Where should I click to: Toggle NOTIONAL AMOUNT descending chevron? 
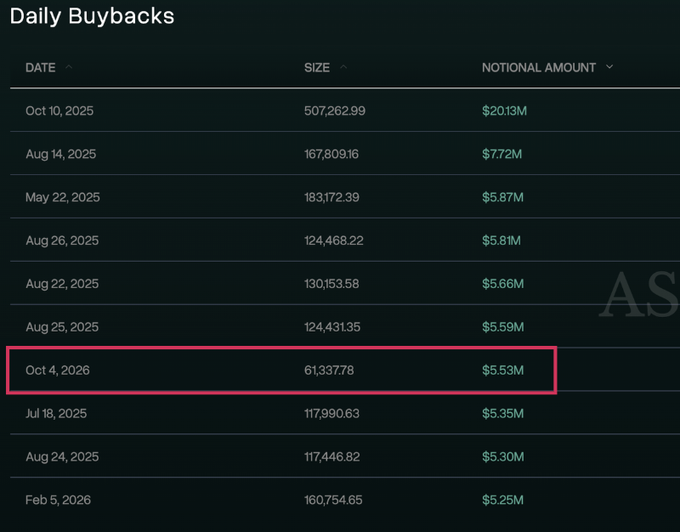pos(609,67)
